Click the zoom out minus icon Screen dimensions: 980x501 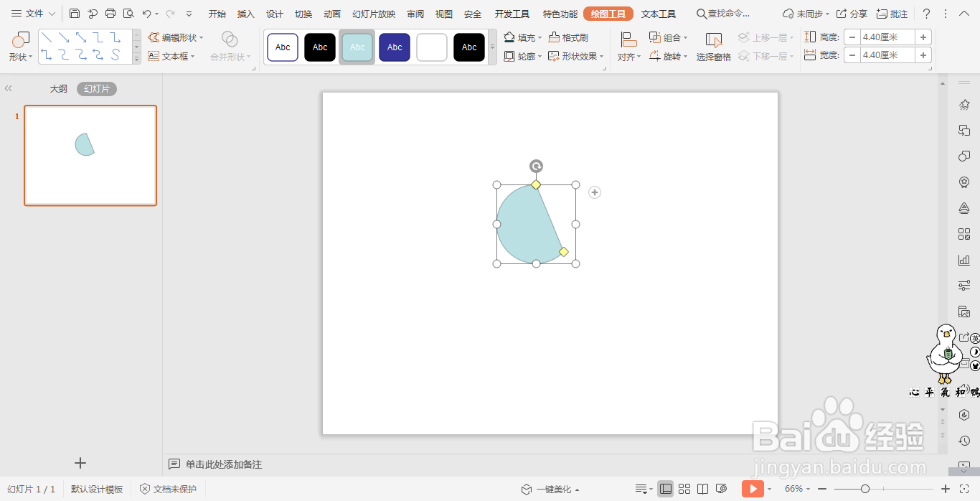click(x=821, y=489)
